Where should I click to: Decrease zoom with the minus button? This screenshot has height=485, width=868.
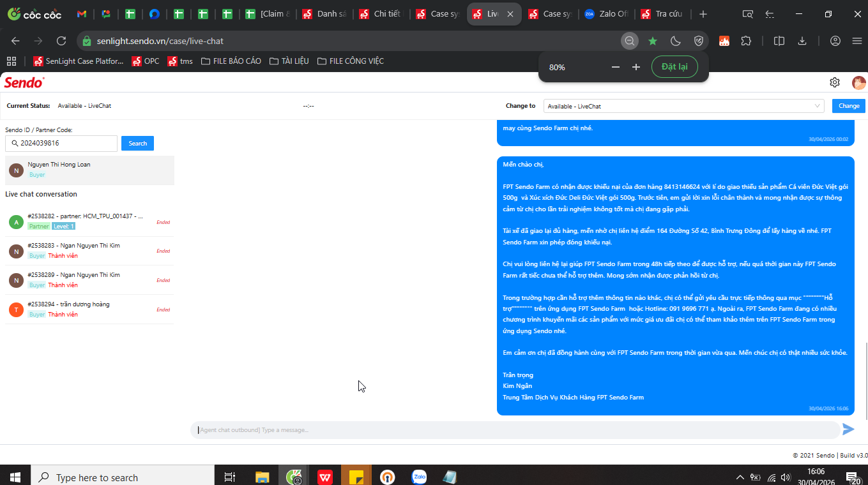616,67
